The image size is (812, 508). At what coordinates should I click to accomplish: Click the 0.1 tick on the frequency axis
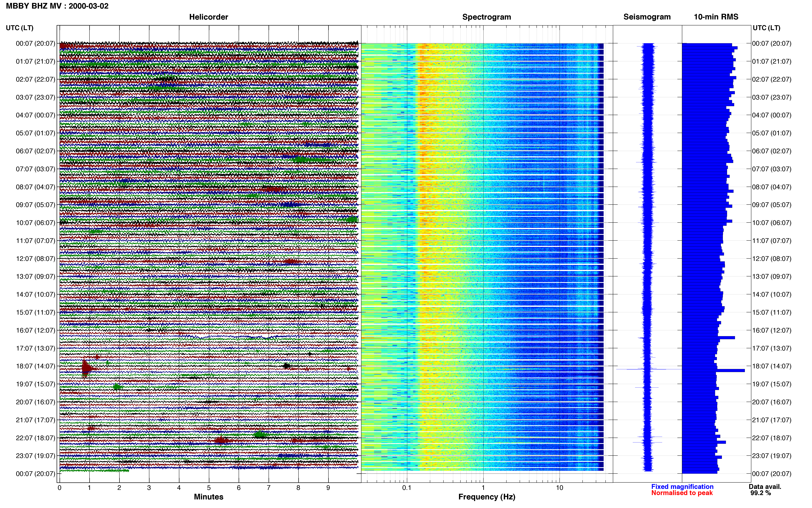pos(407,487)
